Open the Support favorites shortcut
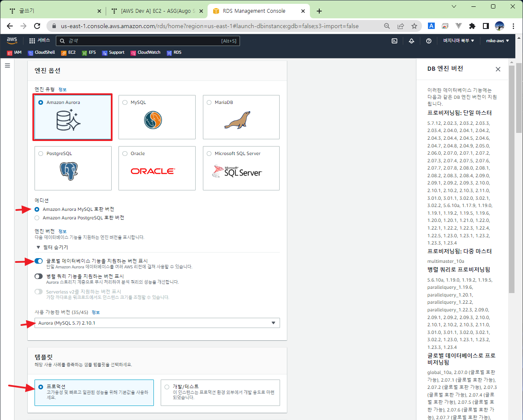The width and height of the screenshot is (523, 420). [x=113, y=52]
